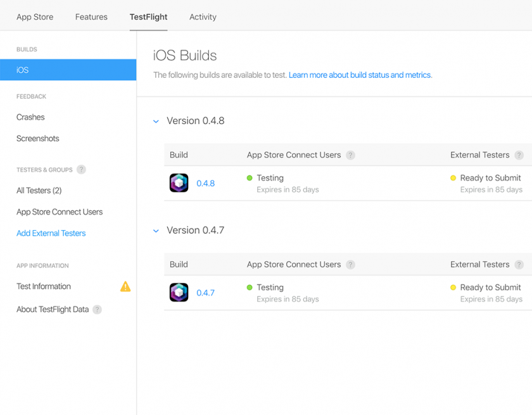Viewport: 532px width, 415px height.
Task: Go to the Activity tab
Action: click(203, 17)
